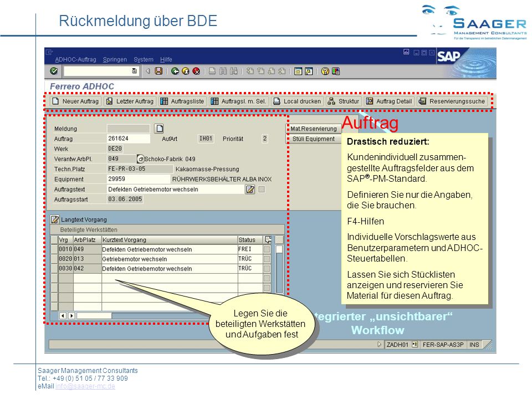Select the row selector for operation 0030

click(x=54, y=268)
